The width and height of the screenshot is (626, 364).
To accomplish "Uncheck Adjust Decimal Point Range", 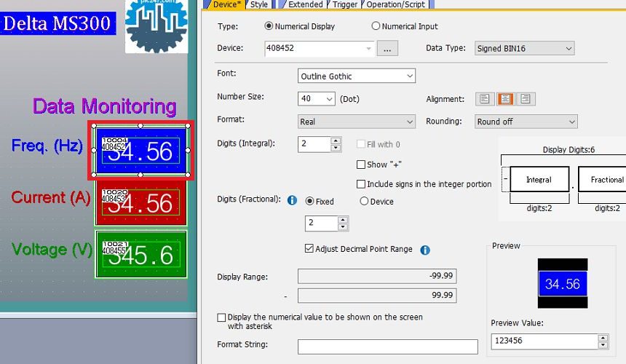I will click(309, 249).
